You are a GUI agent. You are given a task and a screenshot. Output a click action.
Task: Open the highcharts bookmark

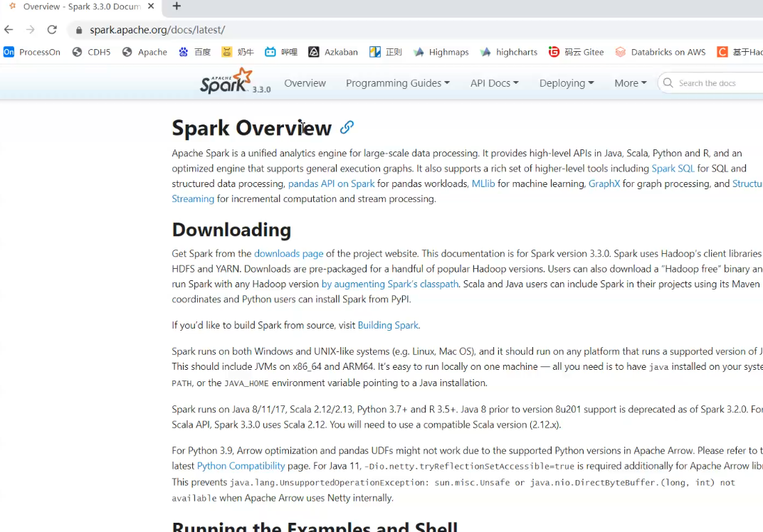508,52
